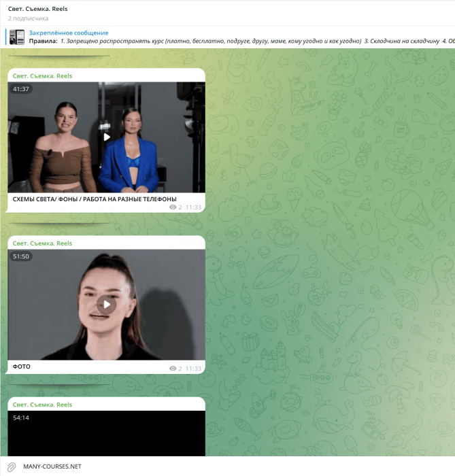Open channel info from header title

coord(37,9)
